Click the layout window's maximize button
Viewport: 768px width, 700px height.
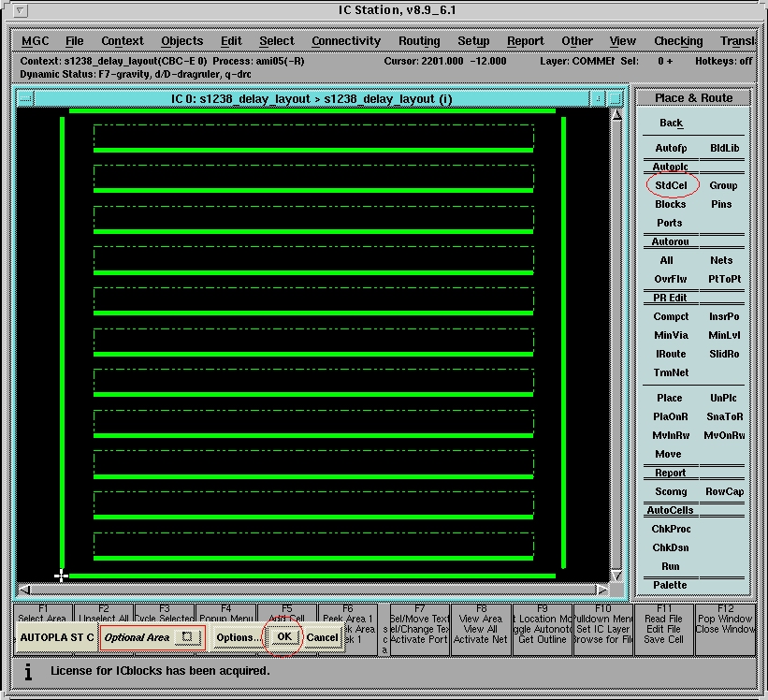[615, 98]
